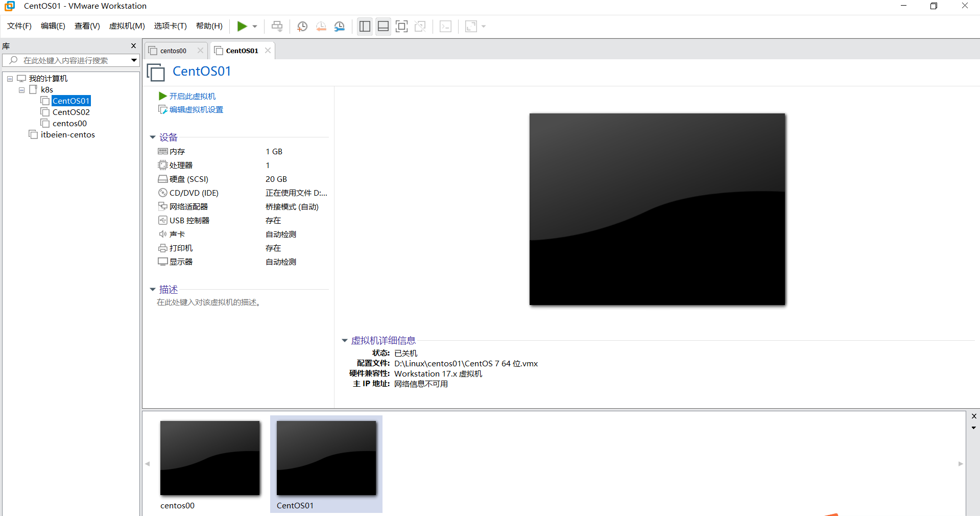Close the centos00 tab
The width and height of the screenshot is (980, 516).
point(200,50)
